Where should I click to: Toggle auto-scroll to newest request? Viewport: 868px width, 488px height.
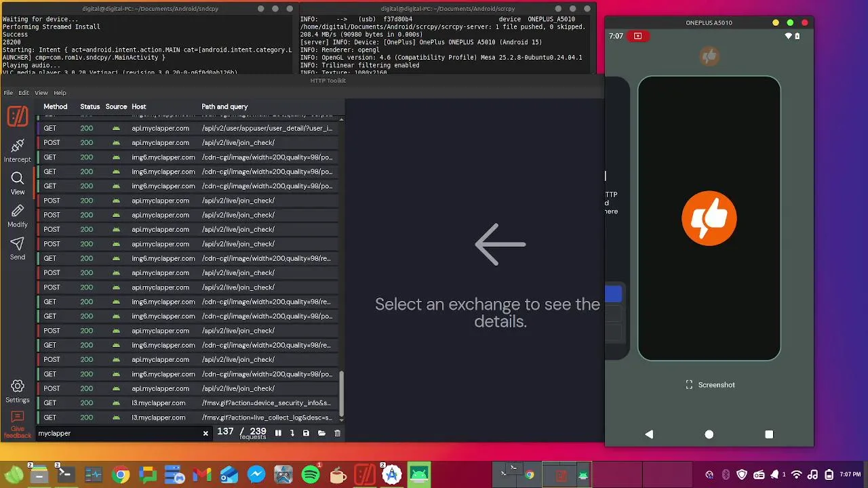[x=292, y=433]
